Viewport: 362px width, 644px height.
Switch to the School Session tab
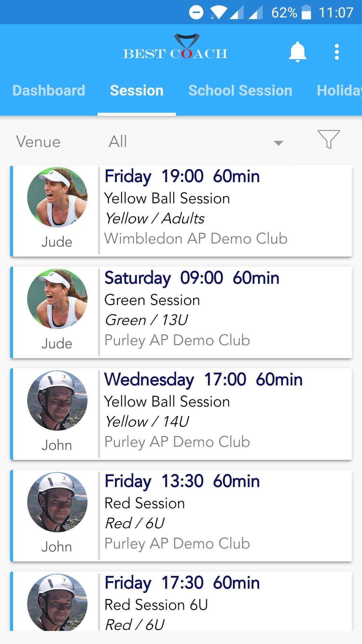pos(240,91)
